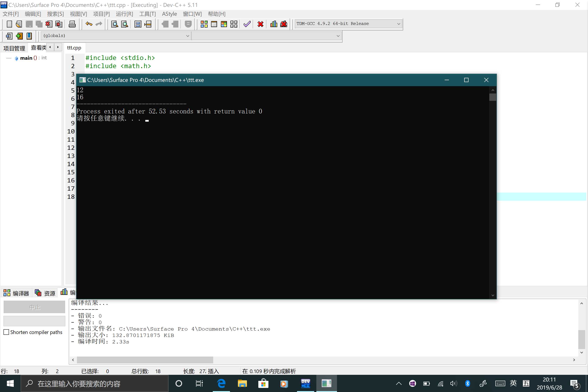The height and width of the screenshot is (392, 588).
Task: Click the AStyle toolbar icon
Action: tap(169, 14)
